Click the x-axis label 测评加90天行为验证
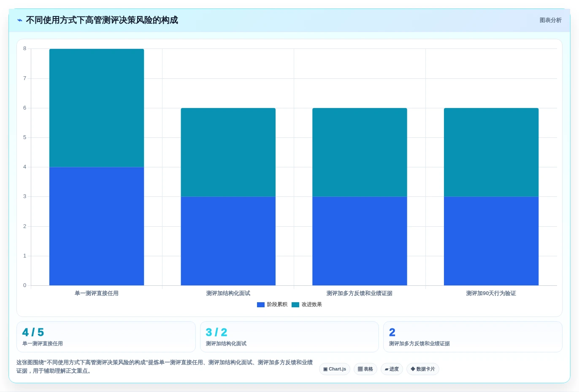579x392 pixels. pyautogui.click(x=491, y=293)
